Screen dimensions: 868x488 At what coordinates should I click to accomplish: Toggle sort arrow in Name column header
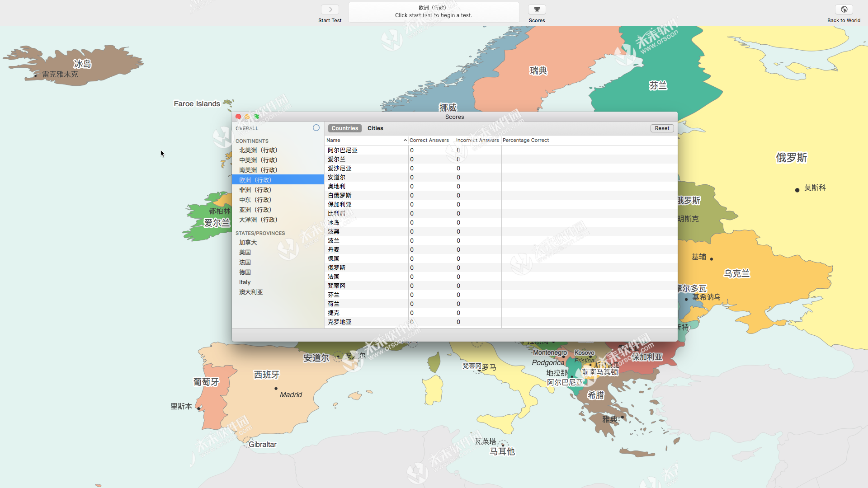pyautogui.click(x=405, y=141)
